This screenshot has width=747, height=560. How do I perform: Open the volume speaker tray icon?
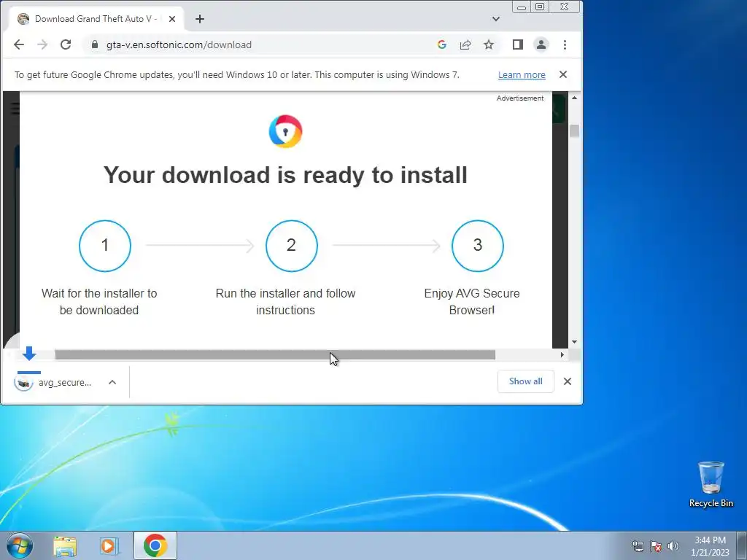673,546
